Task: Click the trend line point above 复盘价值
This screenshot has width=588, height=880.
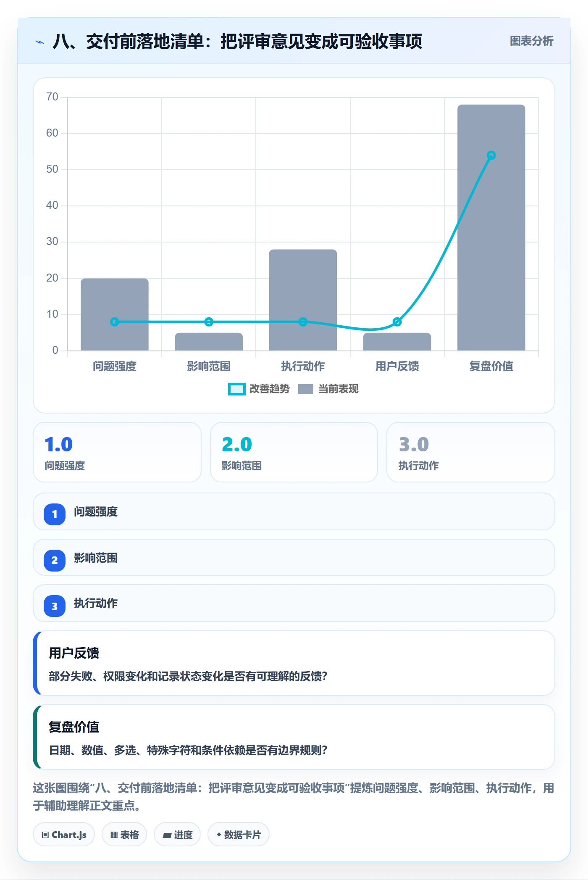Action: [491, 155]
